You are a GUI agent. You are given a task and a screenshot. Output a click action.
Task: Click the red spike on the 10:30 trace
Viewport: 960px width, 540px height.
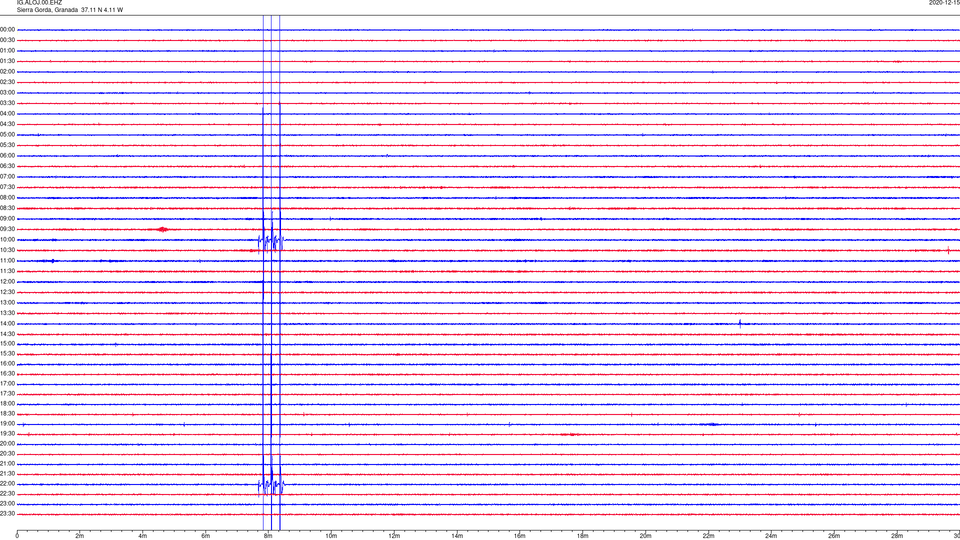tap(948, 250)
